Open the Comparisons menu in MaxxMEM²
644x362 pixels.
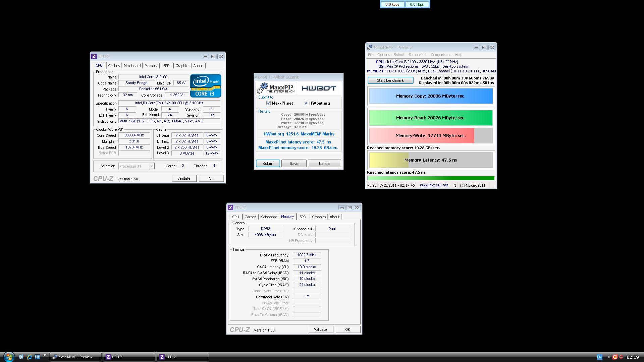point(441,55)
